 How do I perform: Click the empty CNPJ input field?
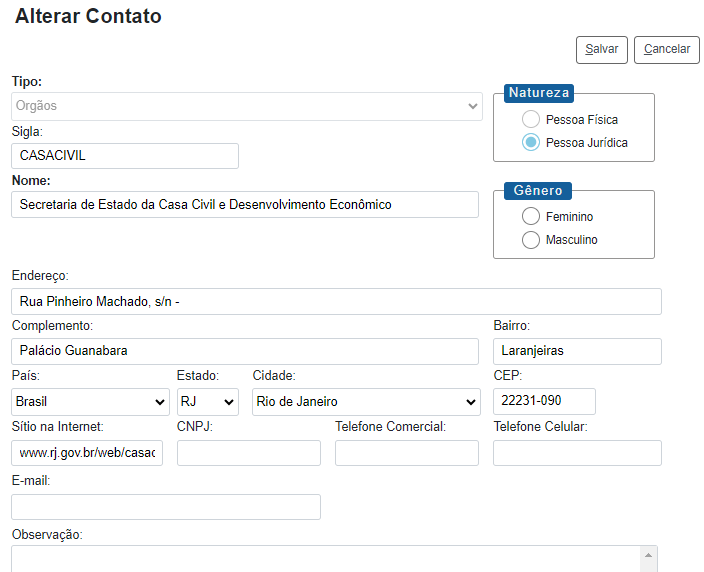point(249,453)
